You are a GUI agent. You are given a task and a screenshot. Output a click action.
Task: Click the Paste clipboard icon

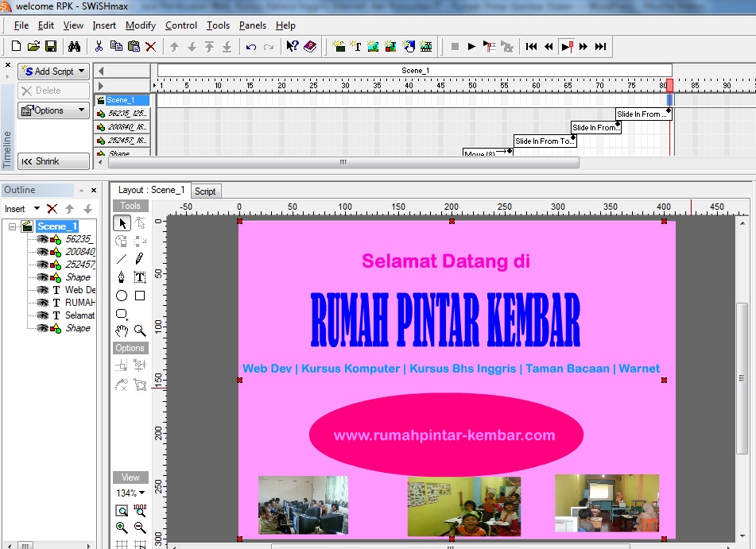[134, 46]
